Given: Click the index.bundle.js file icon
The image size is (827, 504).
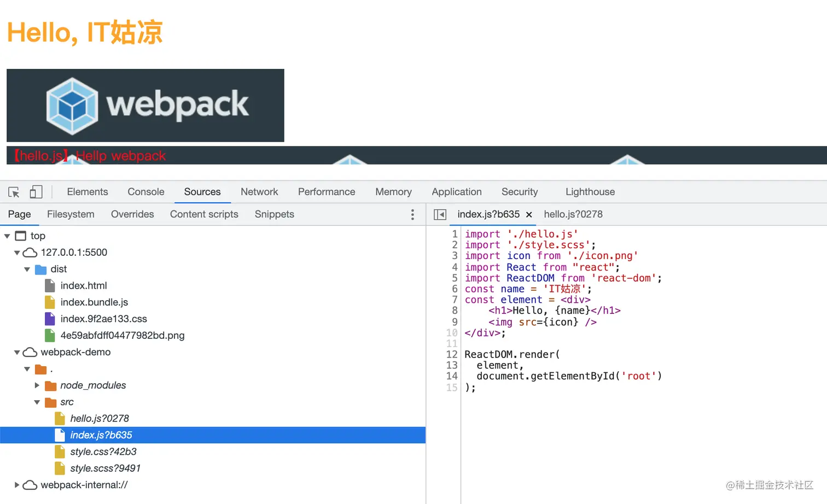Looking at the screenshot, I should pos(50,302).
